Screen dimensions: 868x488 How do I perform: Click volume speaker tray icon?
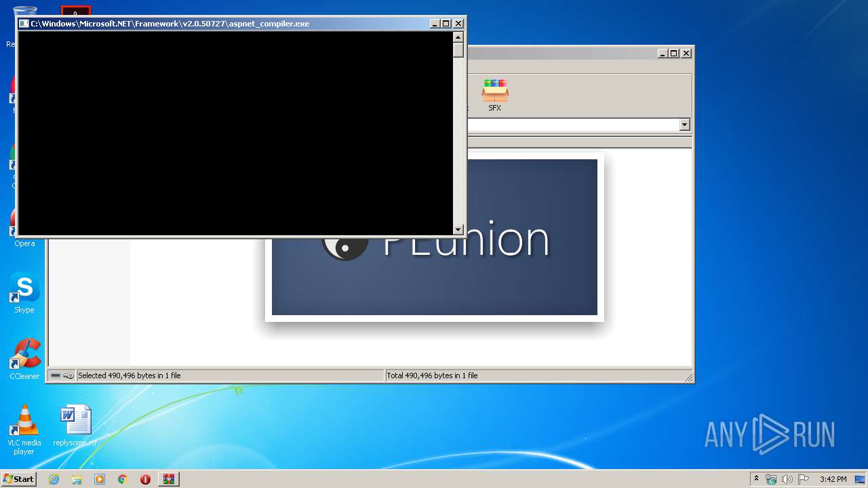click(787, 479)
